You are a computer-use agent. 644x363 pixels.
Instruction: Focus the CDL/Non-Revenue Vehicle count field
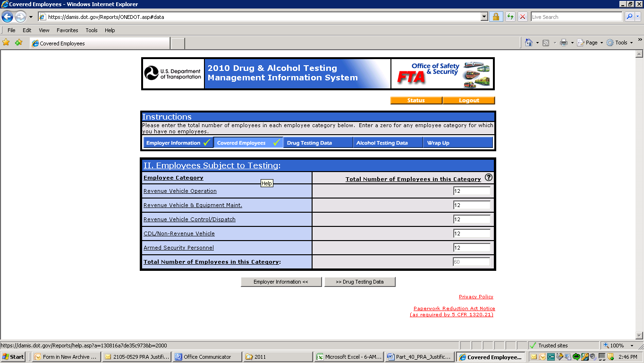[472, 233]
